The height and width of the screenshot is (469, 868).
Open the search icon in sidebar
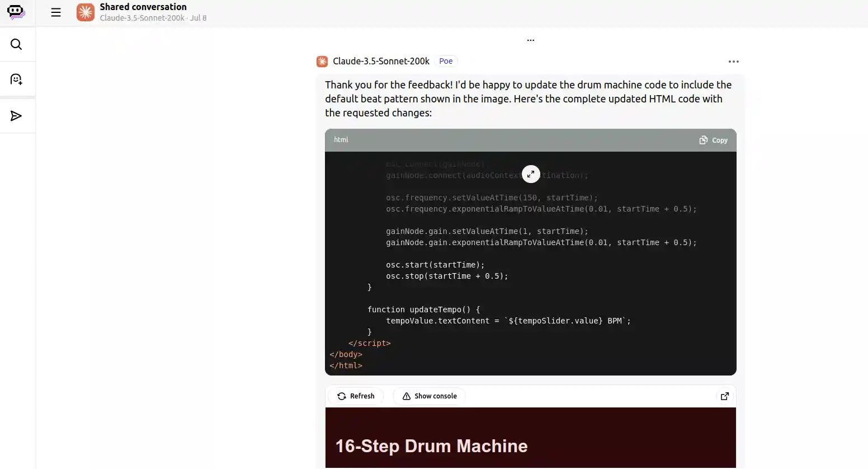coord(16,44)
